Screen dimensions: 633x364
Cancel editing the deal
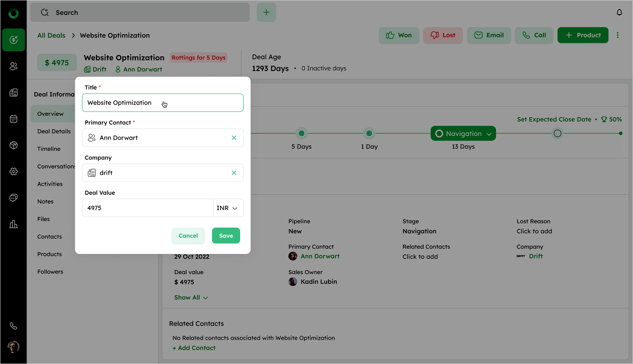click(x=188, y=236)
